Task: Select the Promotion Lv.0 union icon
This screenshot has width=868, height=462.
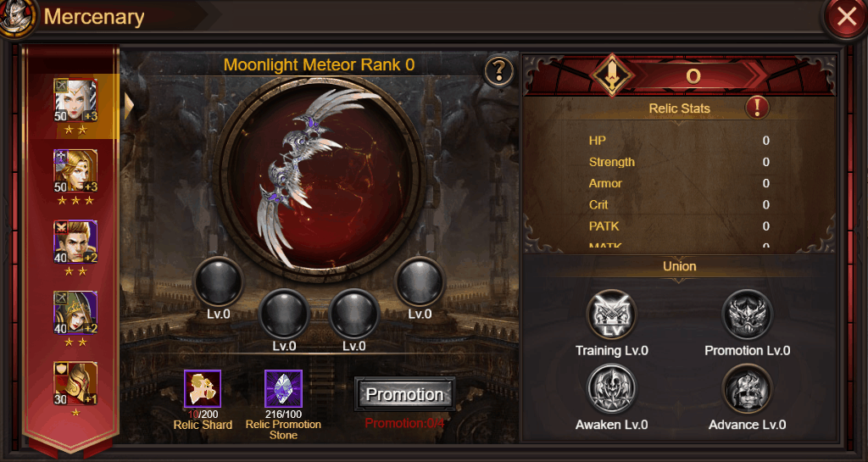Action: pyautogui.click(x=747, y=315)
